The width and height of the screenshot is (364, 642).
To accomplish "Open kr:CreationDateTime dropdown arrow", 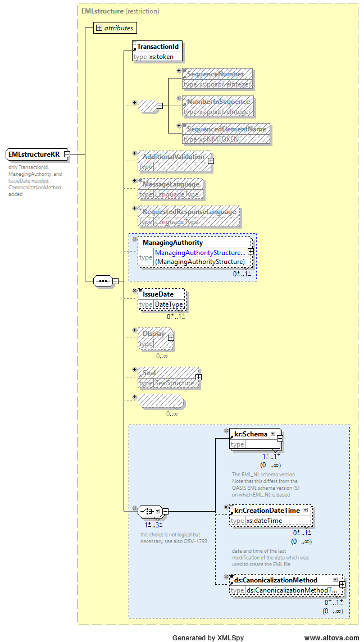I will [x=306, y=511].
